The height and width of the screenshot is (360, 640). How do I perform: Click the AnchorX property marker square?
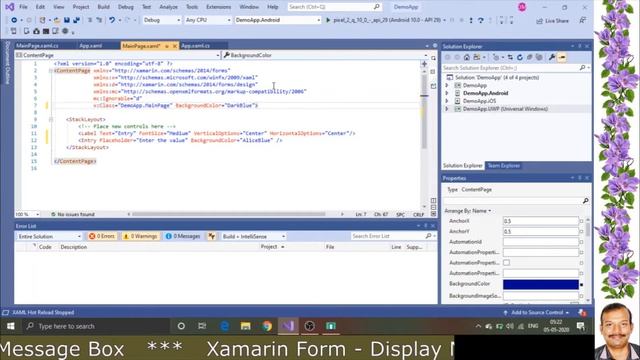pyautogui.click(x=582, y=221)
